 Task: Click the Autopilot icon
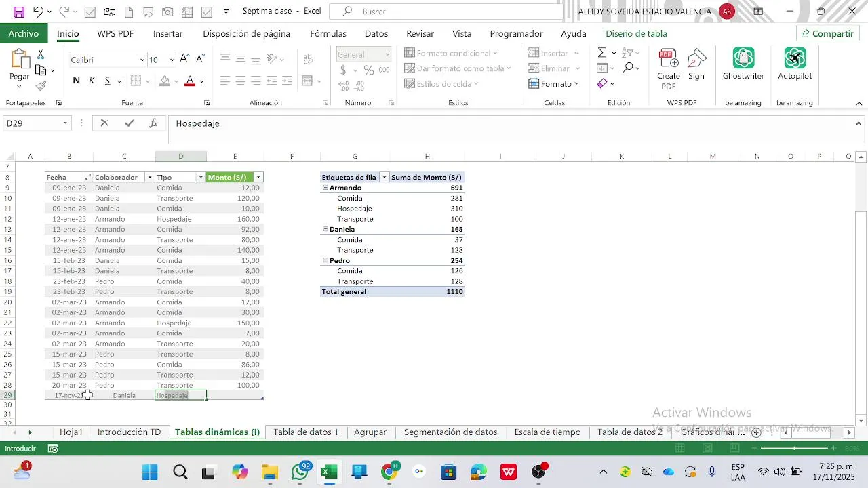[x=795, y=64]
